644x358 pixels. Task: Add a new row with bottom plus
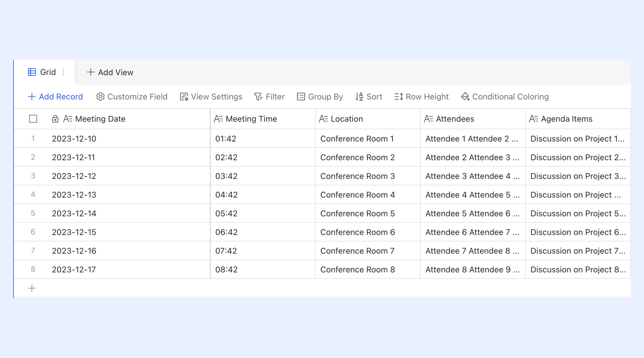point(32,288)
